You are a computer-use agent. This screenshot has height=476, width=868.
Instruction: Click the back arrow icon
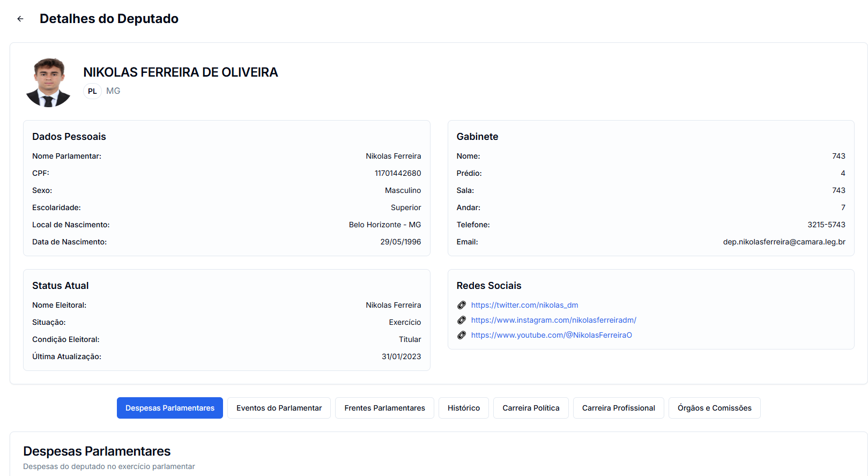[20, 19]
